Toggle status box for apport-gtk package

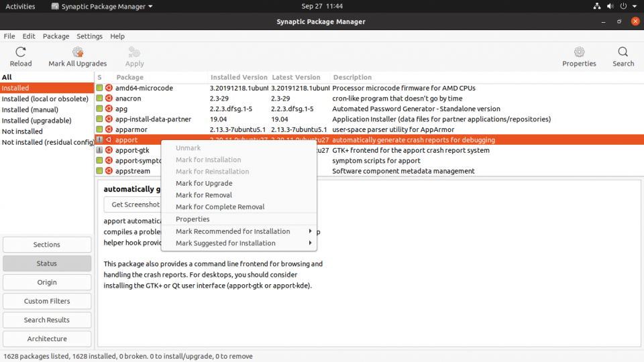(x=99, y=150)
